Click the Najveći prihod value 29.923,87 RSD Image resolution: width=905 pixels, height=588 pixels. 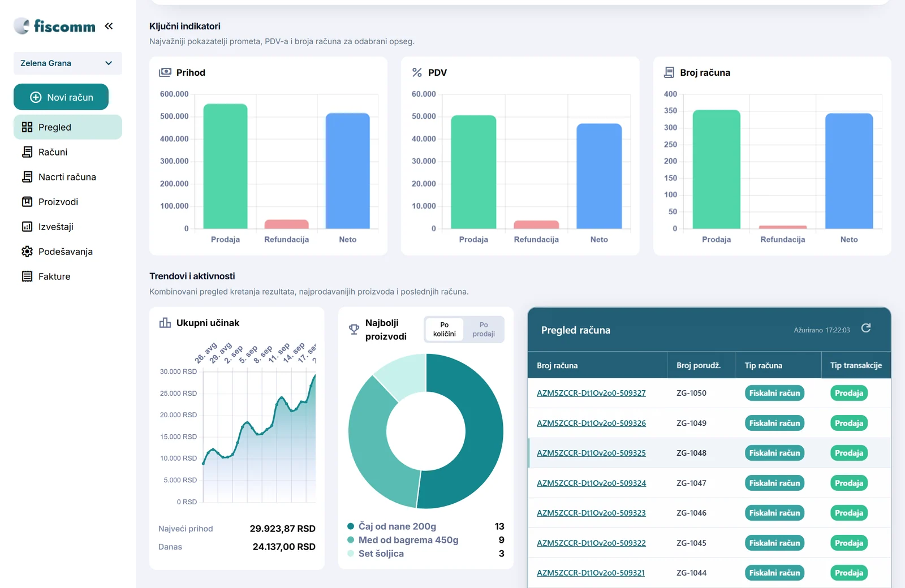[282, 529]
